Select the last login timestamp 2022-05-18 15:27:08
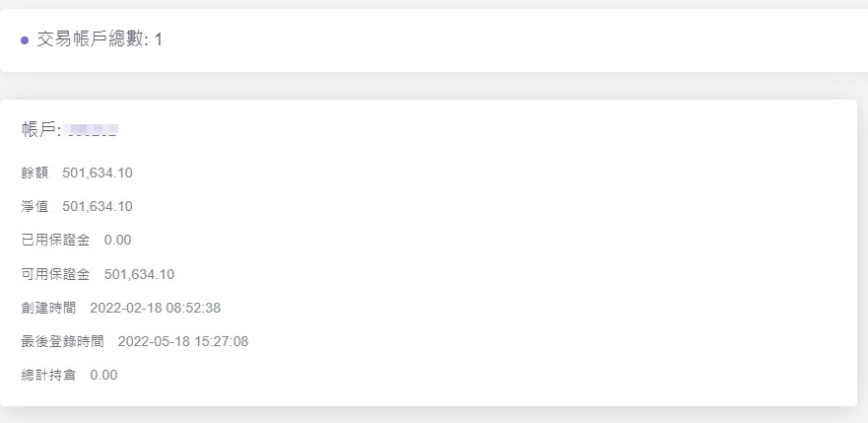This screenshot has height=423, width=868. coord(182,341)
